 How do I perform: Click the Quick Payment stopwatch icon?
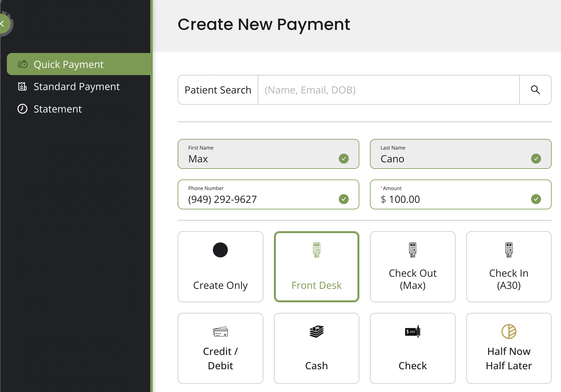point(22,64)
